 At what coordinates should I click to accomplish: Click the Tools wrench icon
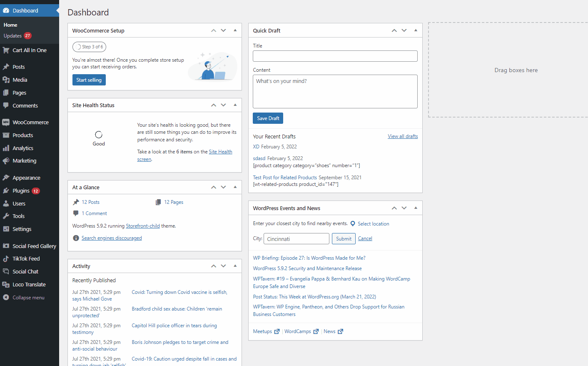6,216
